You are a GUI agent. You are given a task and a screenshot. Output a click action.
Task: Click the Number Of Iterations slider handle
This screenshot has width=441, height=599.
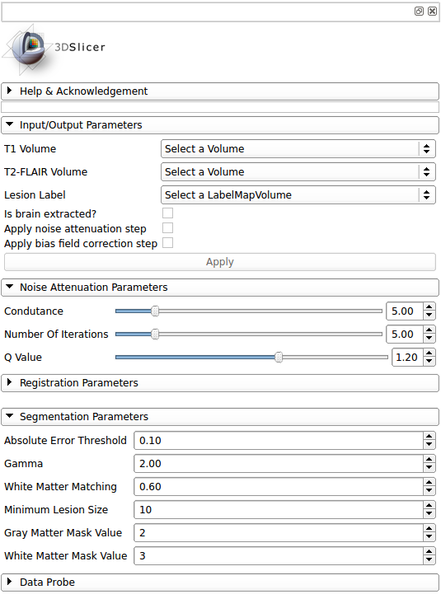[155, 334]
